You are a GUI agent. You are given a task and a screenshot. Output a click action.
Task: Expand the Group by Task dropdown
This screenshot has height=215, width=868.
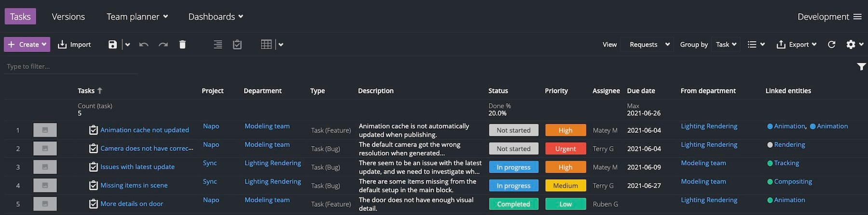pyautogui.click(x=726, y=44)
